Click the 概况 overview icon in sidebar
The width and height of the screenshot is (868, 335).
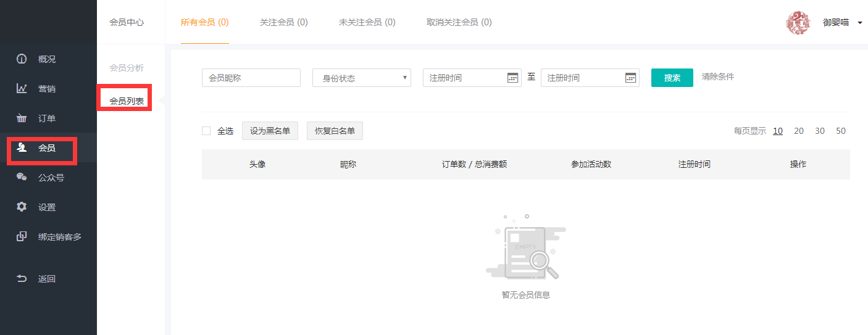(22, 59)
